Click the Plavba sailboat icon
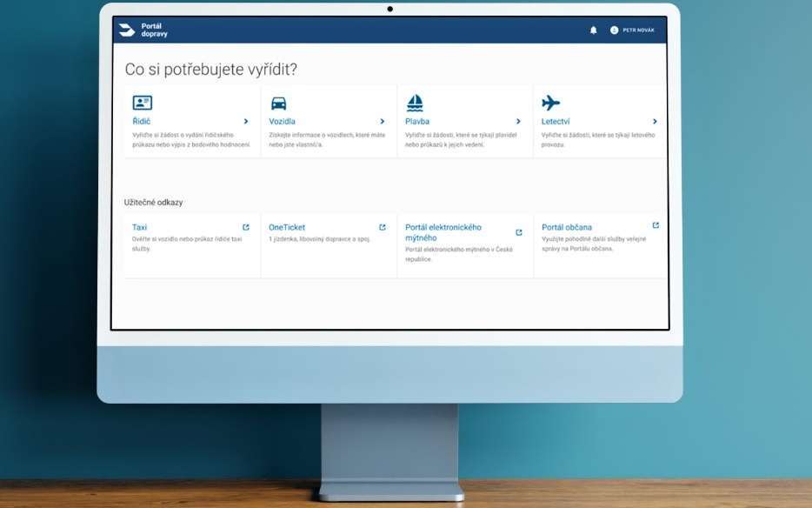 415,103
